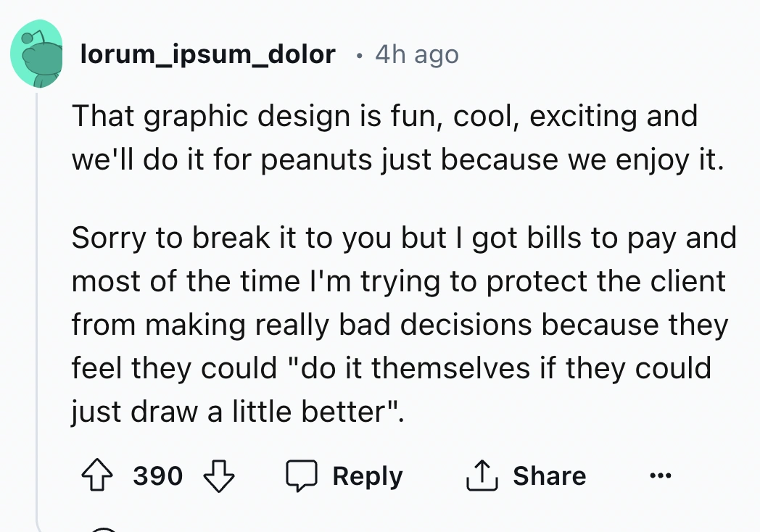Downvote the comment about graphic design

[218, 475]
